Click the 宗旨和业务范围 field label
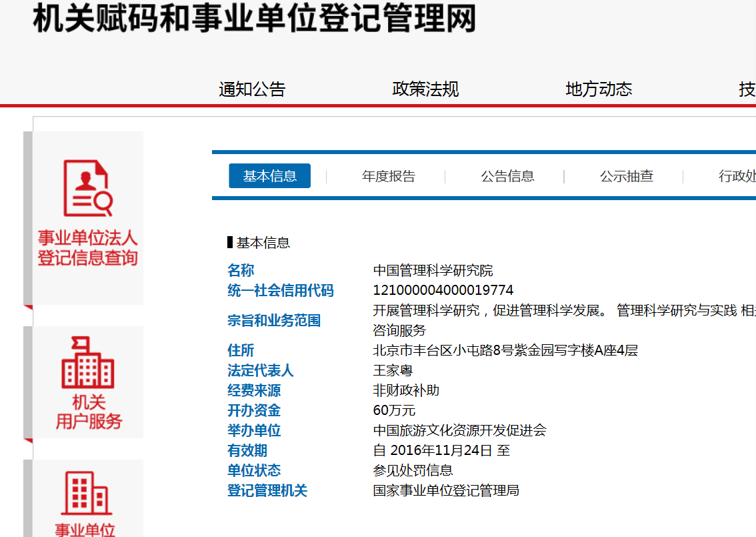 [x=274, y=320]
